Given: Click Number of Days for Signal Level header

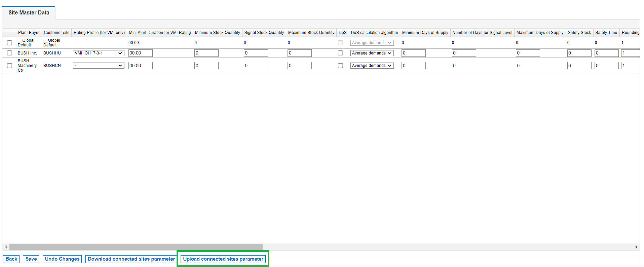Looking at the screenshot, I should point(482,33).
